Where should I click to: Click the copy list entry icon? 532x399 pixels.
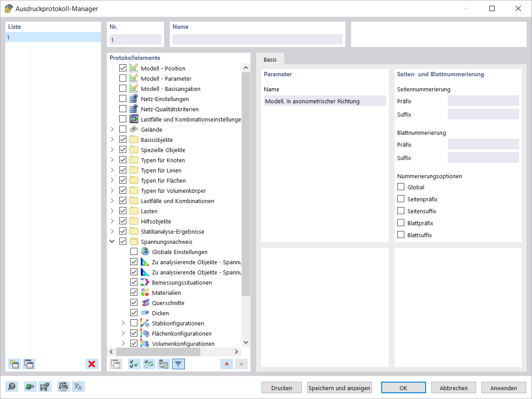[29, 364]
